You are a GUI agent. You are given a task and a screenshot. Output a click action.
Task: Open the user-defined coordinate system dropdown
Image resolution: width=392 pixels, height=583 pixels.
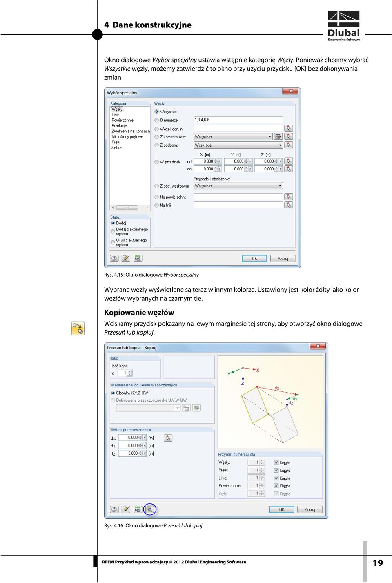tap(148, 408)
